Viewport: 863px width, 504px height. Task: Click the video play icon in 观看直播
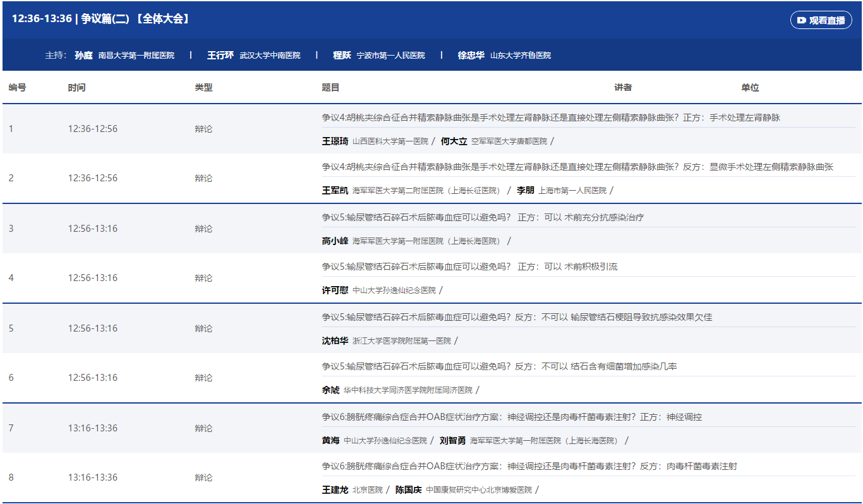click(801, 20)
